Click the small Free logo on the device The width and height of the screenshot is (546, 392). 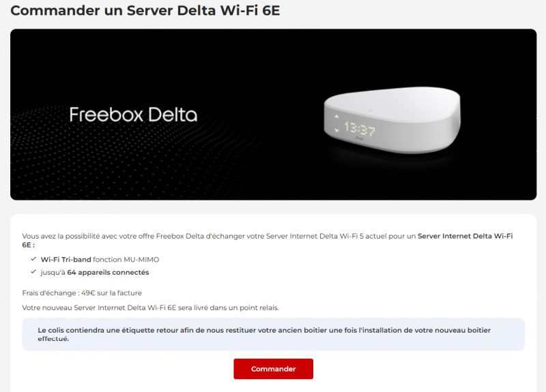click(x=359, y=139)
